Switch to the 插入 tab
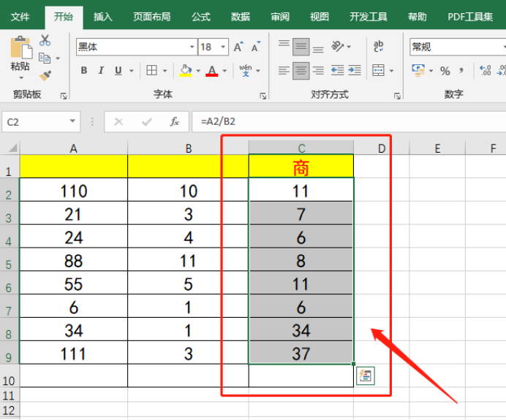 pos(102,17)
